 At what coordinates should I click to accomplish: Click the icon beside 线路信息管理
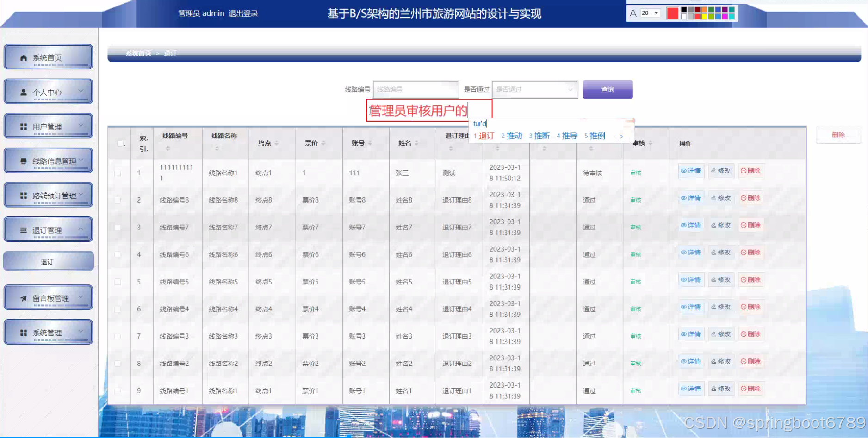[24, 161]
